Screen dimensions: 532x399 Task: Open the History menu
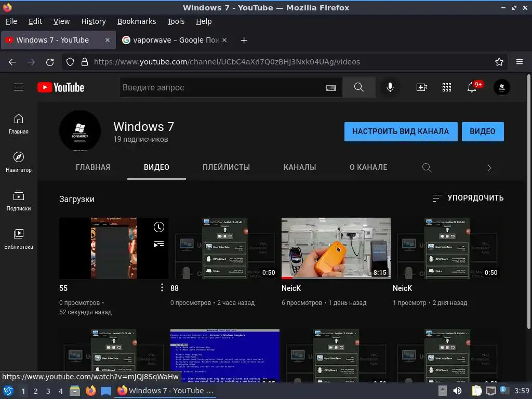[94, 21]
